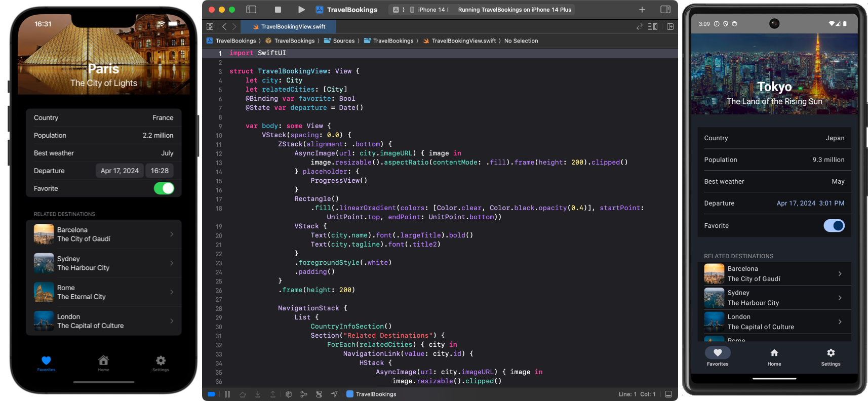Select Home tab on iPhone
This screenshot has height=401, width=868.
pos(103,363)
